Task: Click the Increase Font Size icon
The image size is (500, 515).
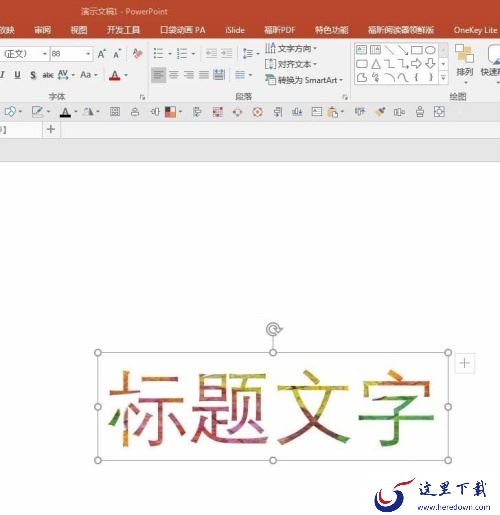Action: coord(102,54)
